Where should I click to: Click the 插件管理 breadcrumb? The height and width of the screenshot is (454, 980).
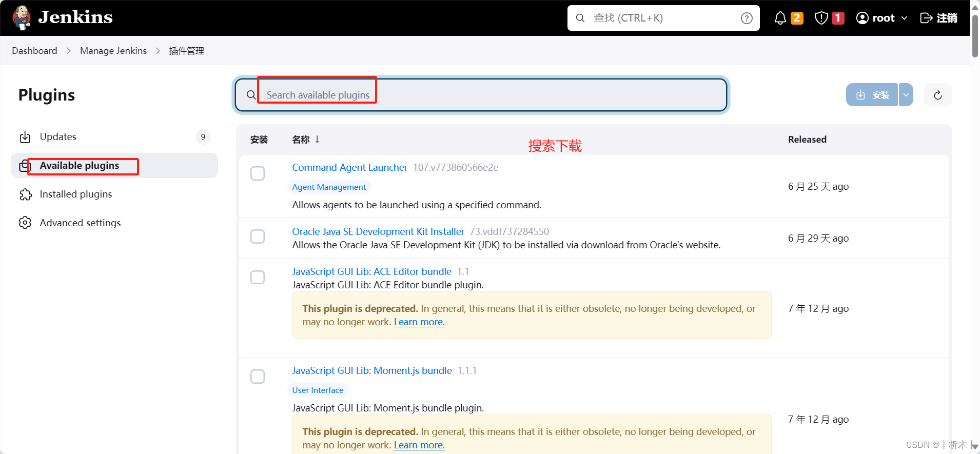[187, 50]
